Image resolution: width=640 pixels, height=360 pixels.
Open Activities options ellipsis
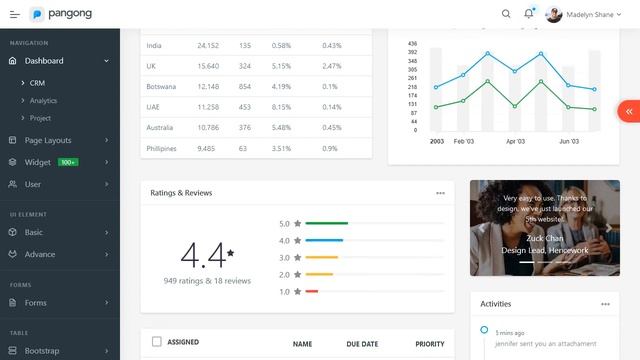[605, 304]
